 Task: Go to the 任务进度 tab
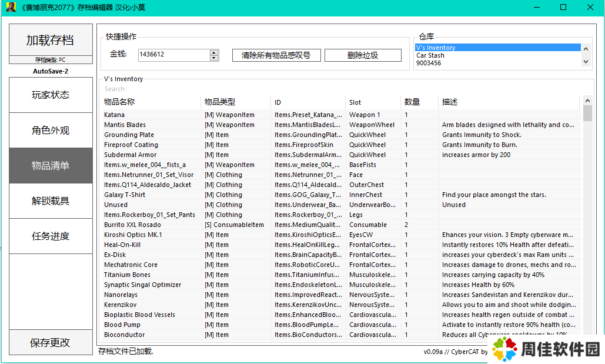[51, 236]
